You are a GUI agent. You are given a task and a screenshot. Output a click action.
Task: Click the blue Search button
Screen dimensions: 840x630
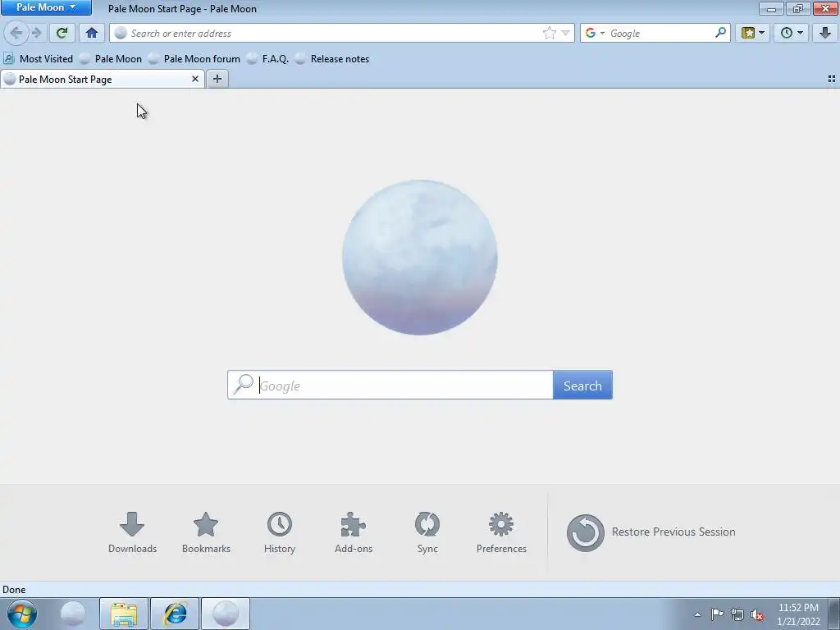click(582, 386)
